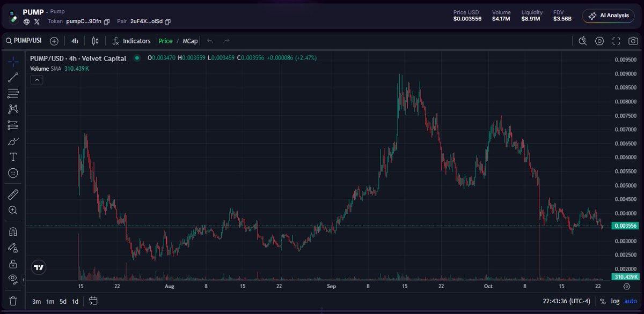Image resolution: width=644 pixels, height=314 pixels.
Task: Collapse the left drawing toolbar
Action: pyautogui.click(x=24, y=280)
